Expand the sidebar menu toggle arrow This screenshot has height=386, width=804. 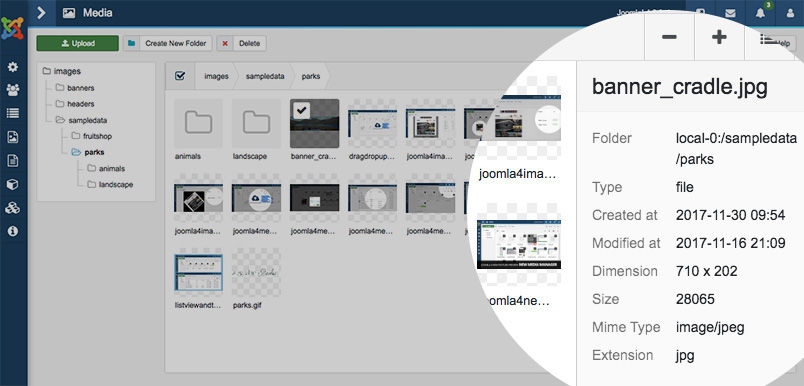click(42, 13)
